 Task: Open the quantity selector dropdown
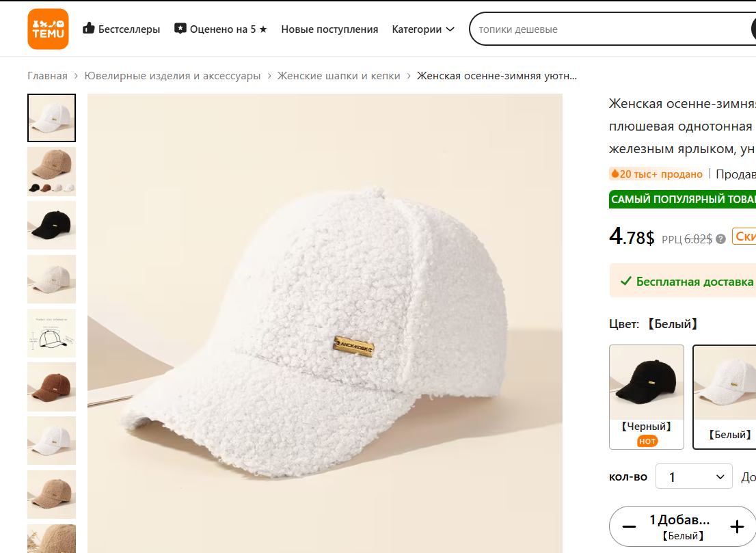694,476
